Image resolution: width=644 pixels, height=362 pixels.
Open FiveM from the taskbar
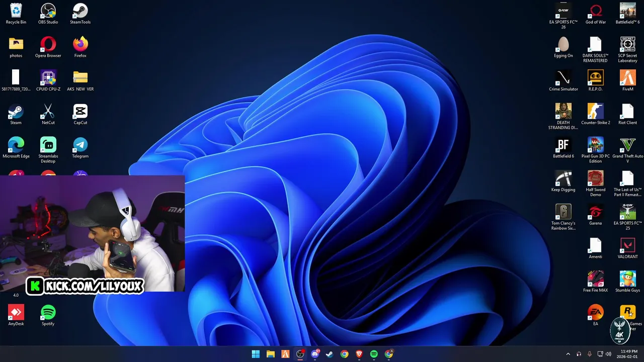(x=285, y=354)
